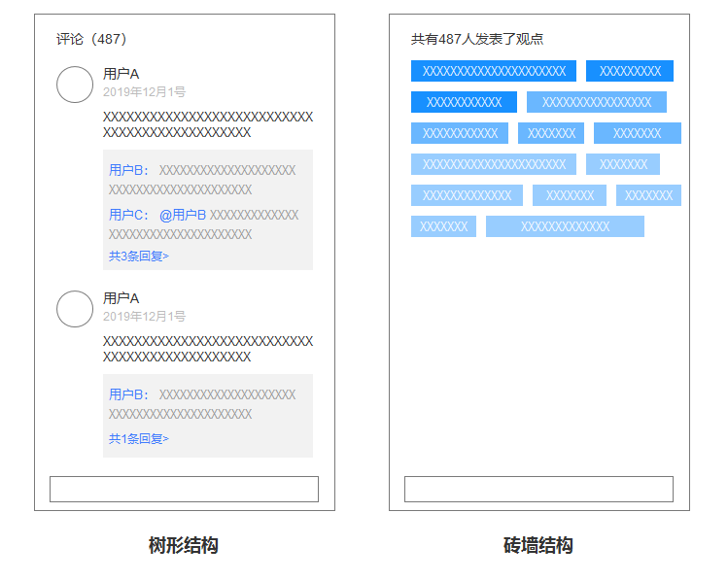Image resolution: width=728 pixels, height=581 pixels.
Task: Click the @用户B mention in 用户C's reply
Action: click(183, 215)
